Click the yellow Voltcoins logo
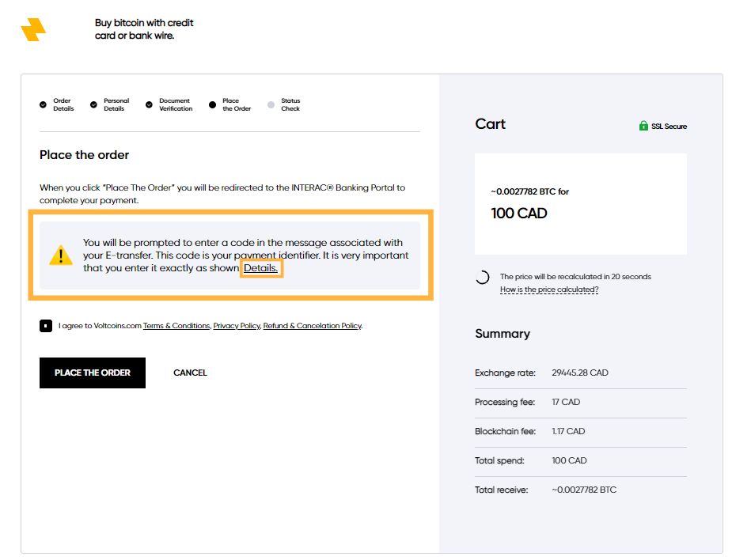The height and width of the screenshot is (560, 732). [33, 29]
